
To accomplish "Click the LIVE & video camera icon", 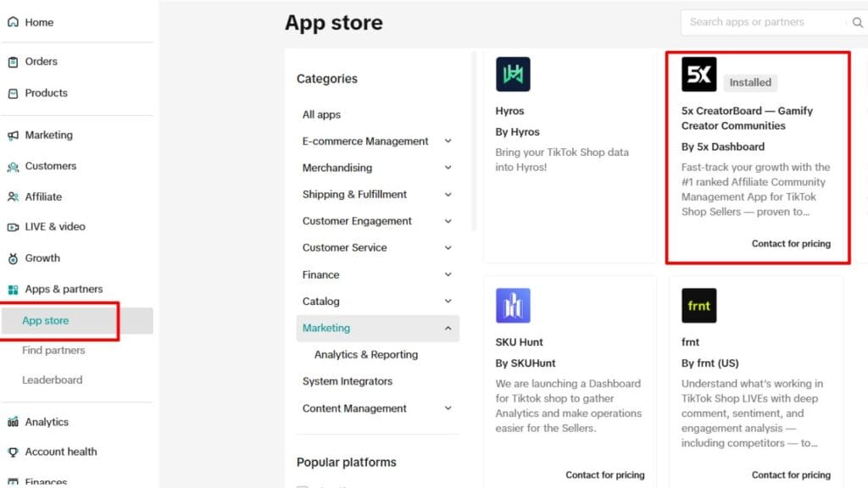I will click(x=13, y=227).
